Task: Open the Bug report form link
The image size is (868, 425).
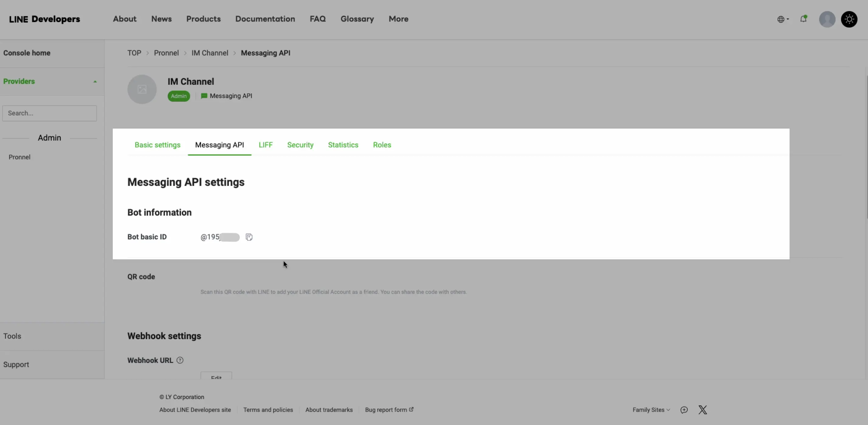Action: pyautogui.click(x=389, y=410)
